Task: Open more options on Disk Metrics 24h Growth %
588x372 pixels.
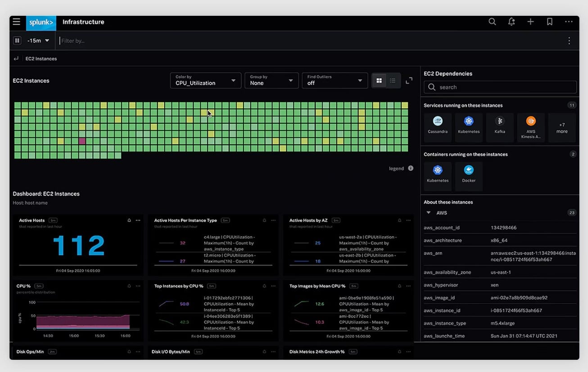Action: pos(408,352)
